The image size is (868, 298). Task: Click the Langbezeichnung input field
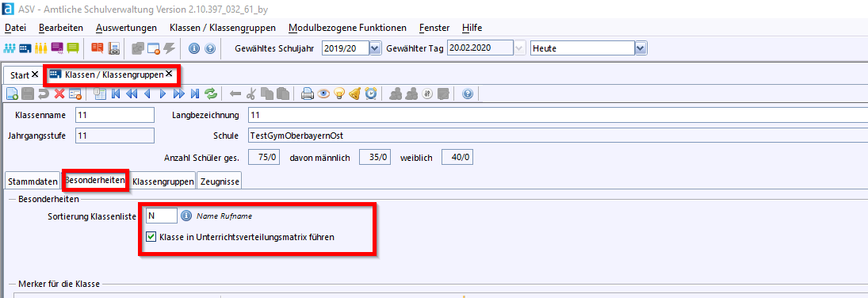(x=557, y=115)
